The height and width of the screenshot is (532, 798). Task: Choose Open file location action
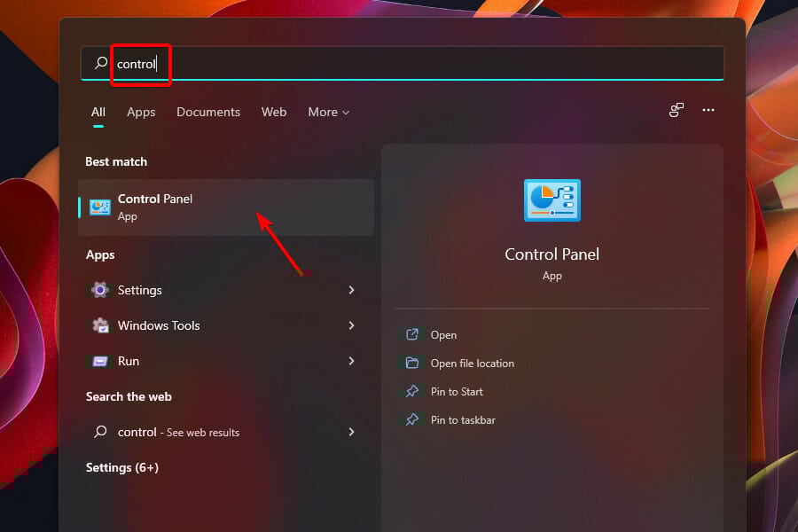(x=472, y=364)
